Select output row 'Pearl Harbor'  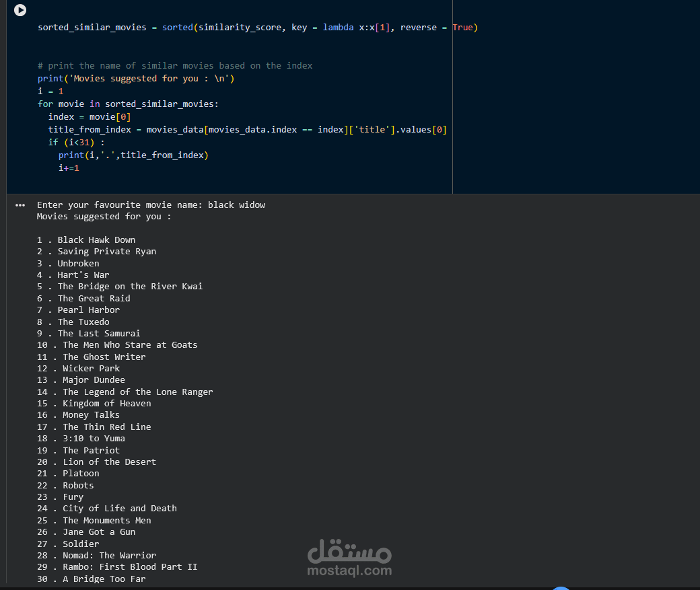tap(78, 310)
